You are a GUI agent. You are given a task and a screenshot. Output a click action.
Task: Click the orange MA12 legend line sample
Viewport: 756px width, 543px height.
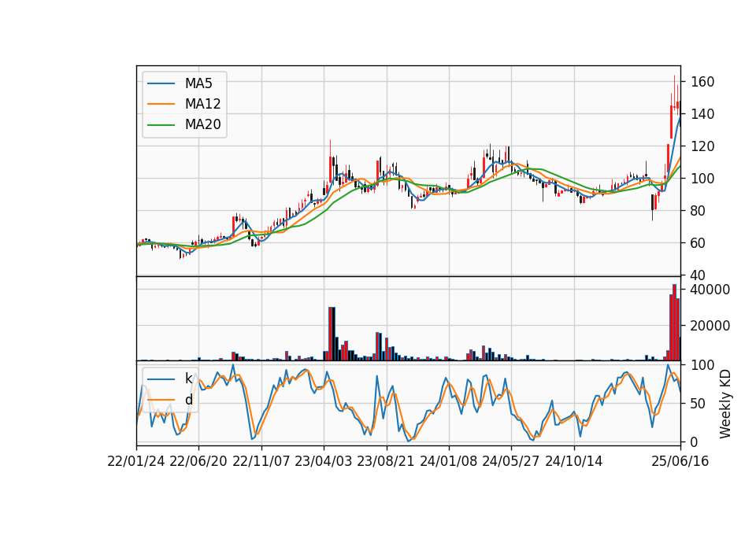pos(161,104)
